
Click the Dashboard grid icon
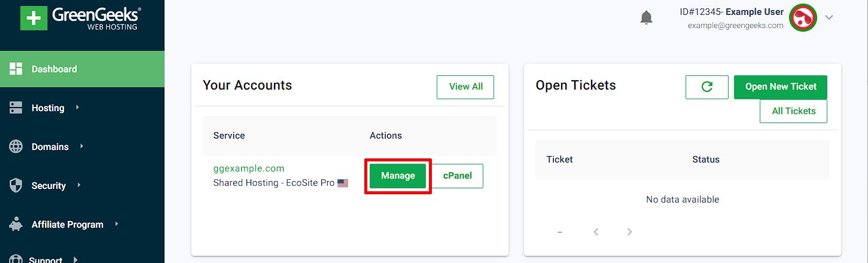(x=16, y=69)
